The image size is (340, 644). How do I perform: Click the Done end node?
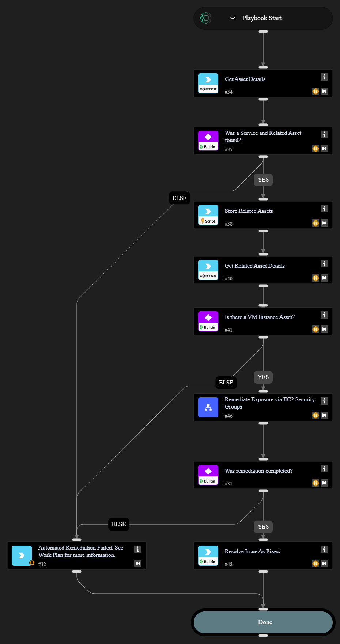click(x=263, y=622)
